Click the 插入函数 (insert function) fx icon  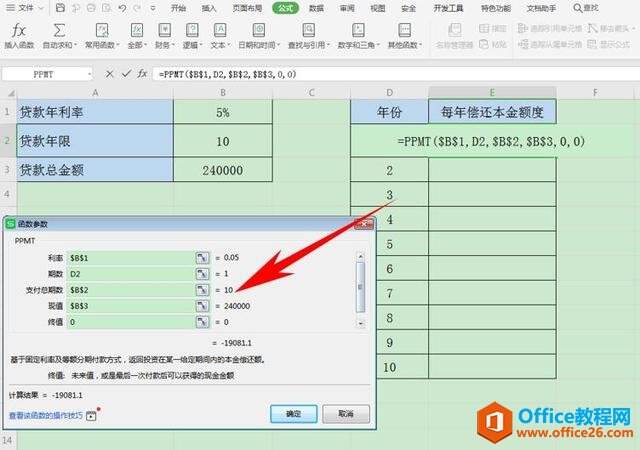[x=18, y=30]
